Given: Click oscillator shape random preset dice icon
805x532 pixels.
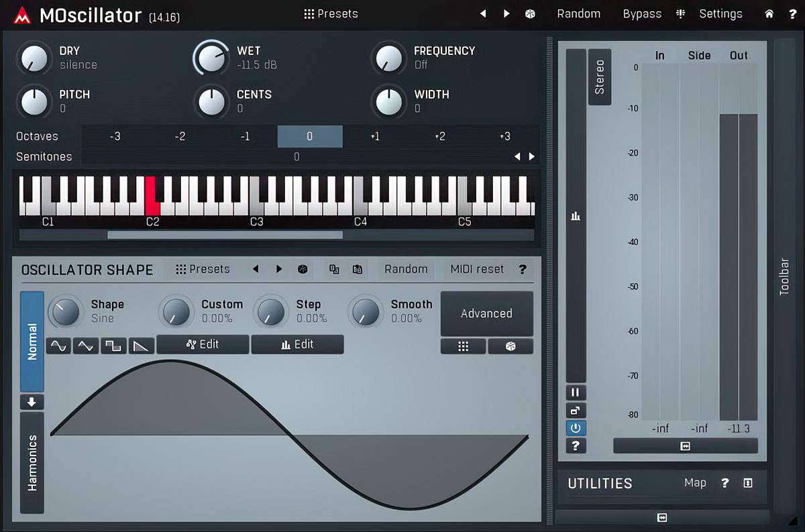Looking at the screenshot, I should click(x=303, y=269).
